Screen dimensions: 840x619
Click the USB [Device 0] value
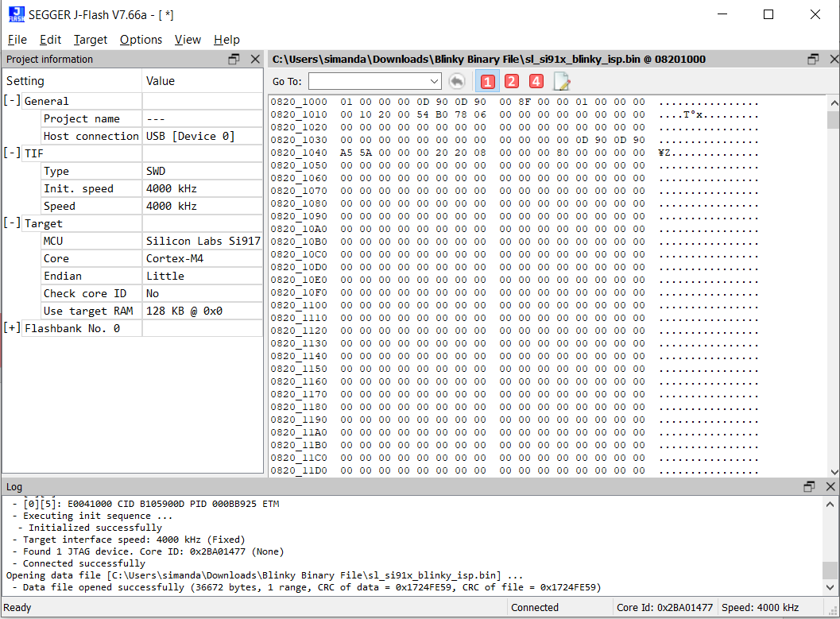[190, 136]
